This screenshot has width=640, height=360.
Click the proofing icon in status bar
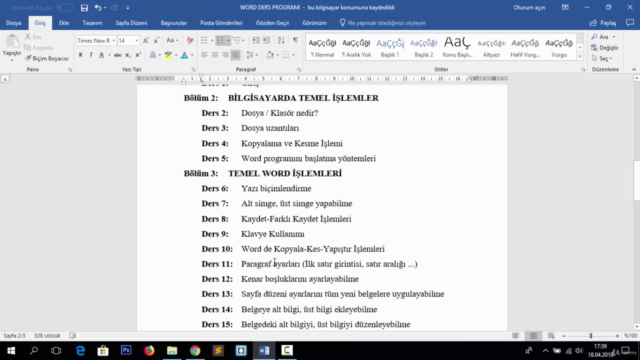click(x=73, y=336)
